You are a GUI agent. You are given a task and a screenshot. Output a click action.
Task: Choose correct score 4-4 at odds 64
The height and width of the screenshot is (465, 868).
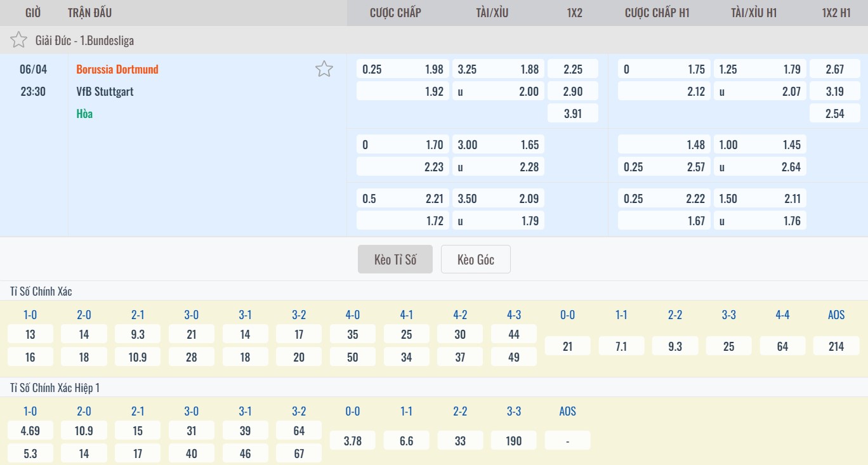click(782, 346)
